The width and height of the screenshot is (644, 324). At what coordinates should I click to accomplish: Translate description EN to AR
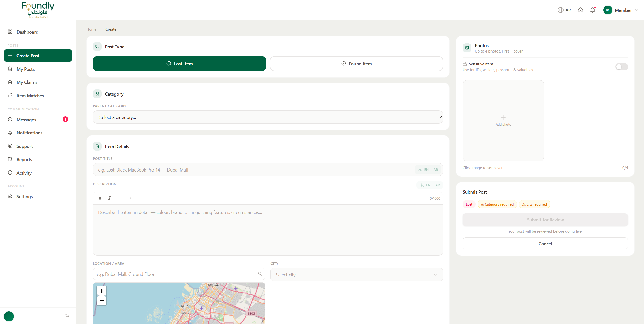(x=430, y=185)
